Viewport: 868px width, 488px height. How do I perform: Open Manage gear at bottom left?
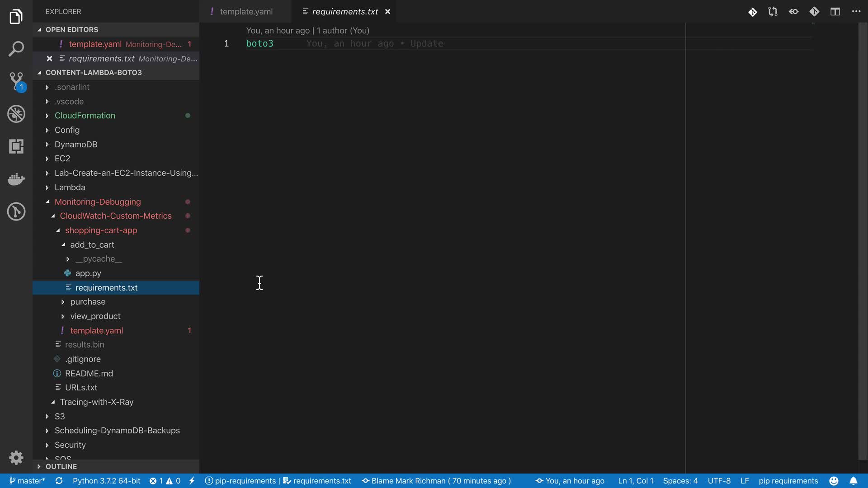pos(16,458)
